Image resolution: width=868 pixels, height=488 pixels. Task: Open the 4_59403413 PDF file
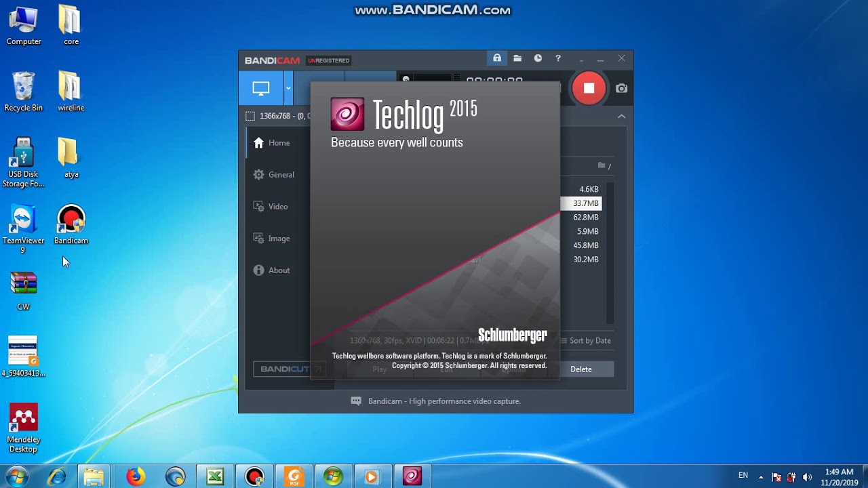point(24,357)
